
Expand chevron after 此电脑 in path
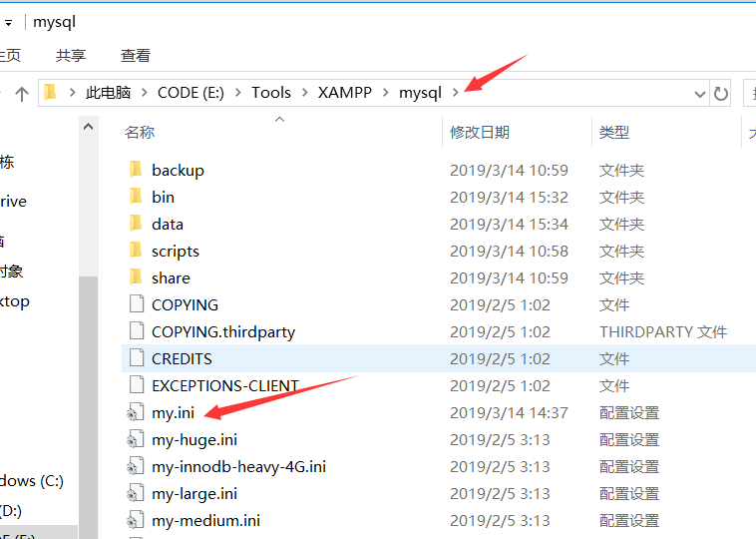click(x=145, y=92)
